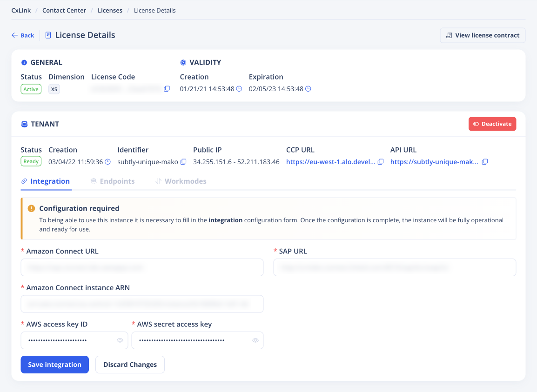Switch to the Endpoints tab

(x=113, y=181)
